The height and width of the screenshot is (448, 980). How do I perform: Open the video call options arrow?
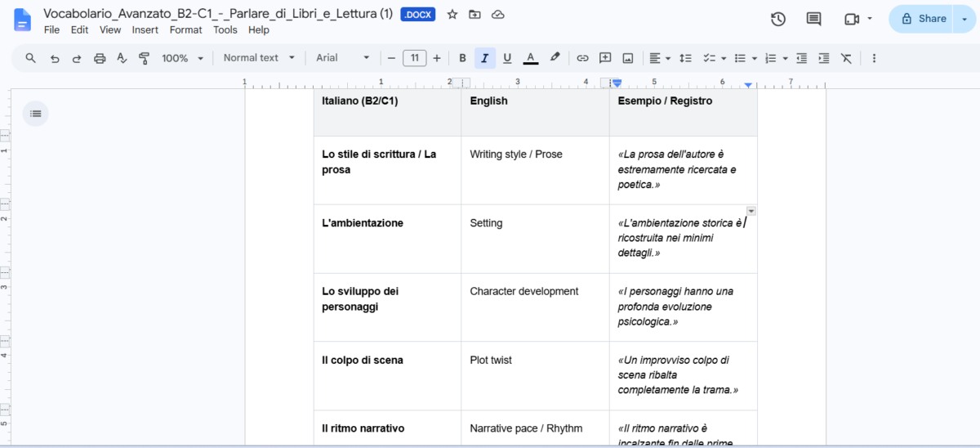870,19
